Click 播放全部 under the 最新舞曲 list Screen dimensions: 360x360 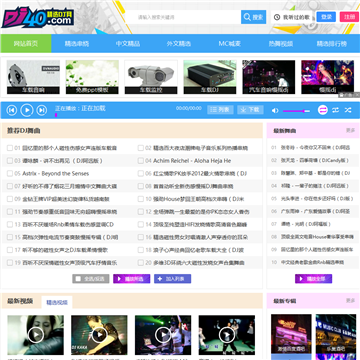coord(313,279)
